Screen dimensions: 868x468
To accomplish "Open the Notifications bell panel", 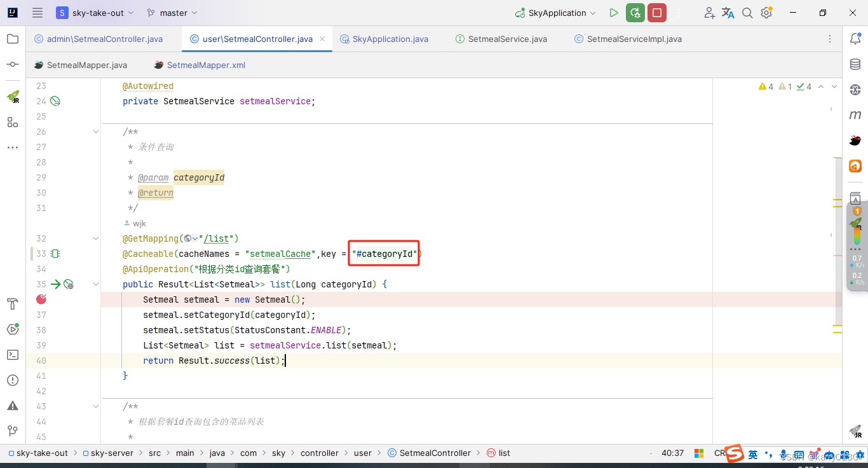I will 855,39.
